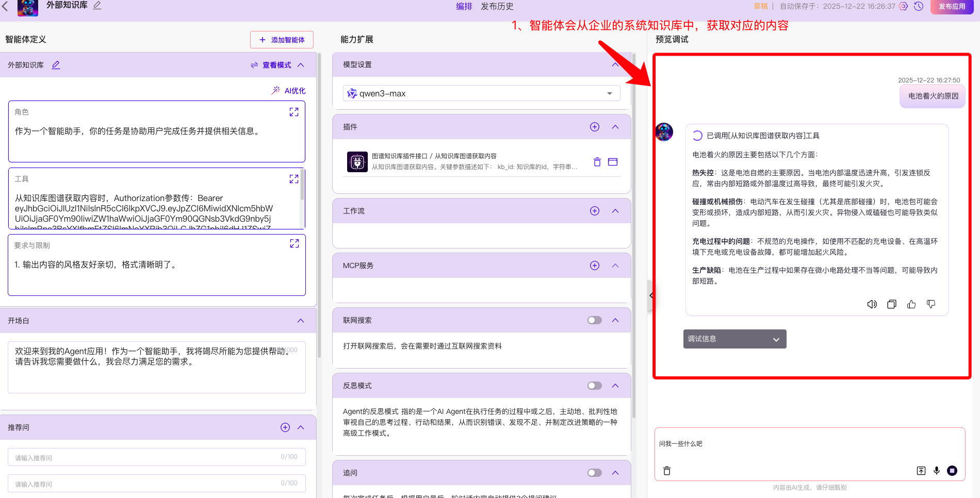Copy the chat response text
Image resolution: width=980 pixels, height=498 pixels.
coord(891,304)
